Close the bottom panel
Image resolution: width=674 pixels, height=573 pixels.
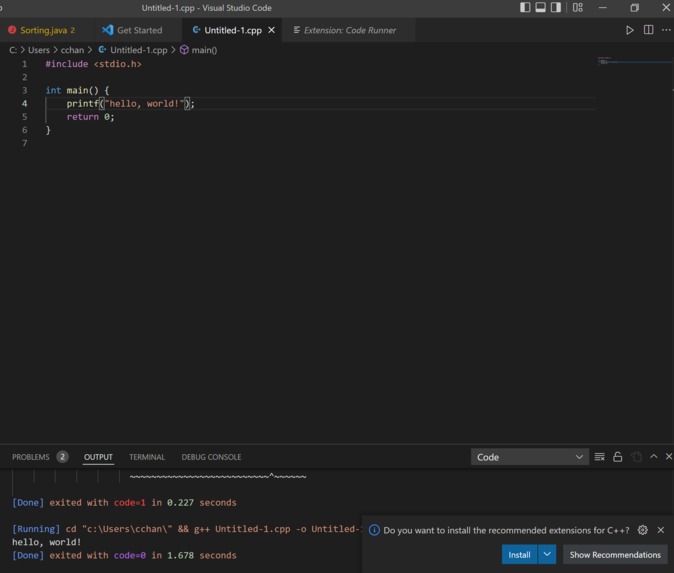click(x=669, y=456)
